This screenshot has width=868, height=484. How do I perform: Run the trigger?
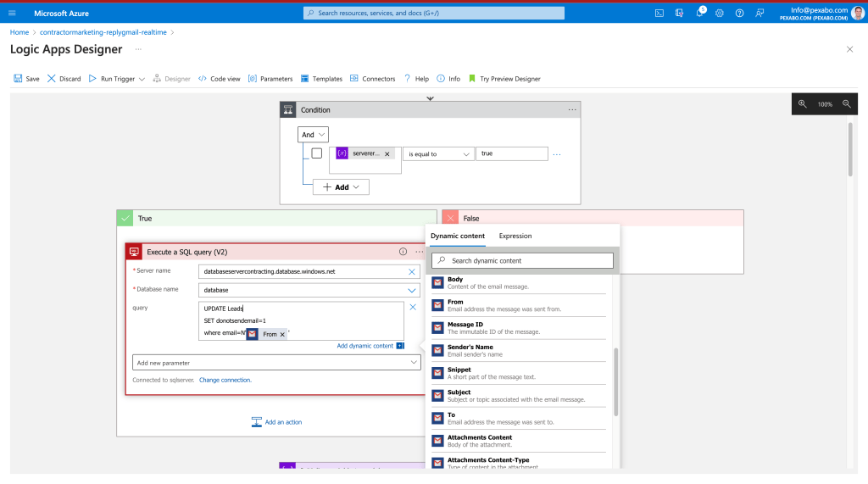112,79
